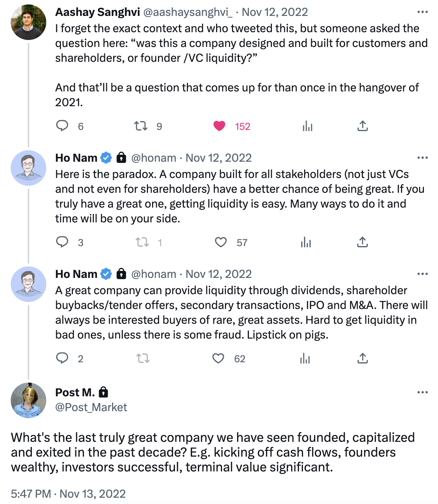Reply to Ho Nam's paradox tweet
This screenshot has width=438, height=504.
tap(62, 242)
